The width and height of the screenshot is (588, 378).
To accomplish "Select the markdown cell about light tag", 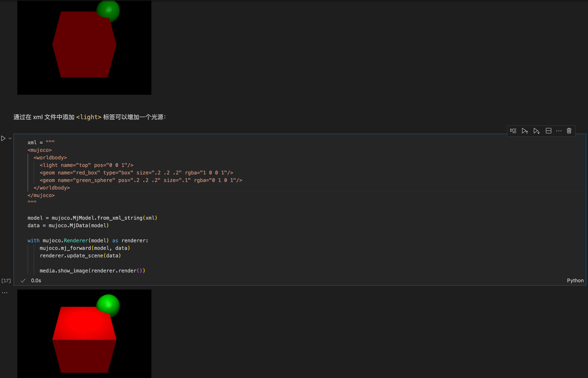I will point(90,117).
